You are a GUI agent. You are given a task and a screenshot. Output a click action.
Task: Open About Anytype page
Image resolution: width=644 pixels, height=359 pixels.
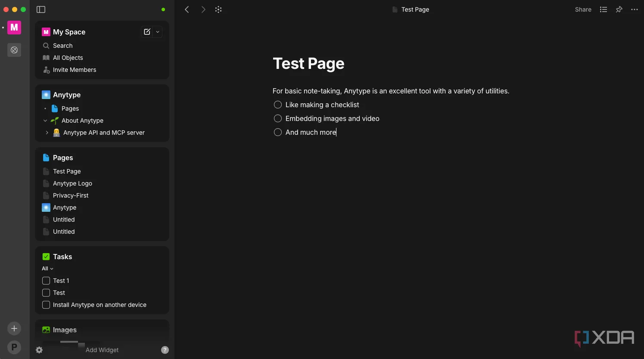click(x=82, y=121)
